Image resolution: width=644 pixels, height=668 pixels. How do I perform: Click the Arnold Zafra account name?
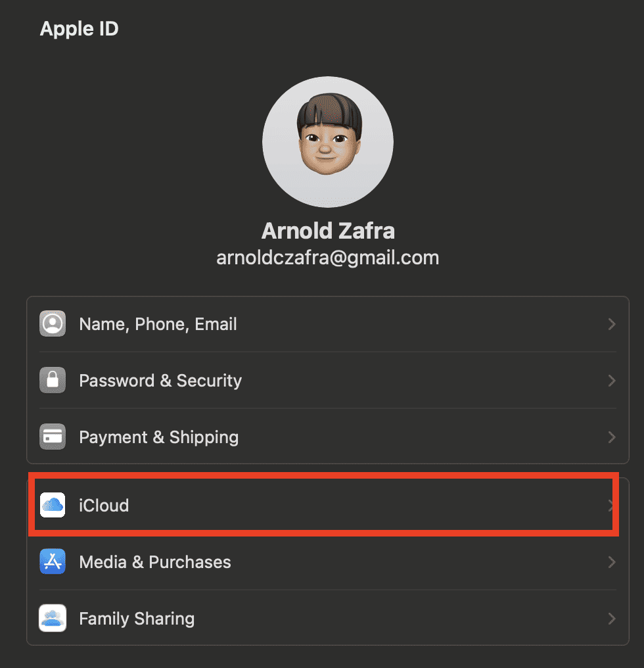[328, 231]
